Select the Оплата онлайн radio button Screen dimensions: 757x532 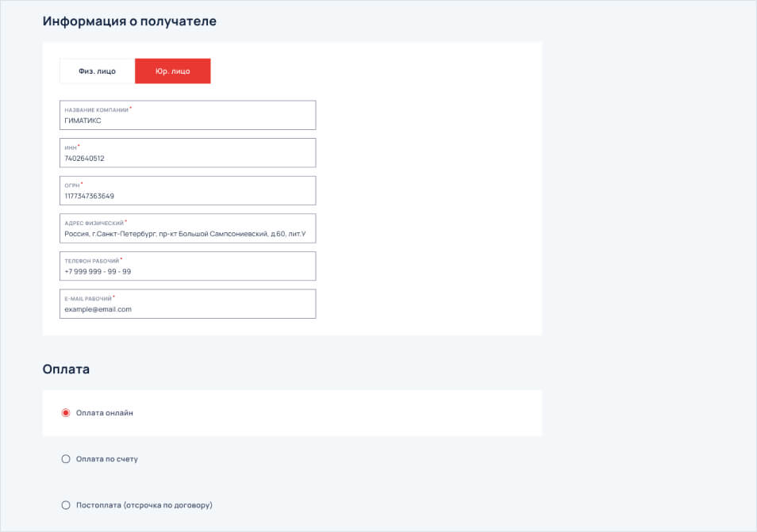coord(66,413)
